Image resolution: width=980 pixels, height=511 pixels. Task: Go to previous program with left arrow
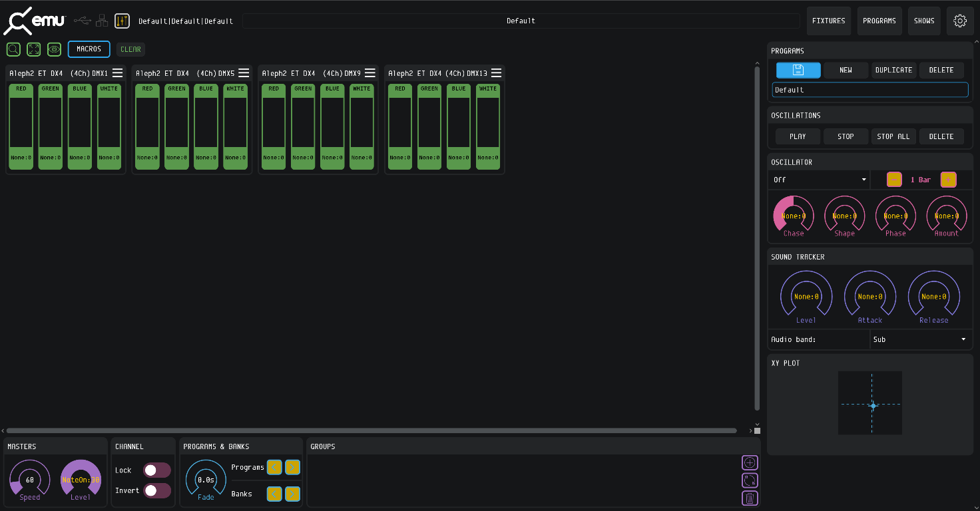[274, 467]
